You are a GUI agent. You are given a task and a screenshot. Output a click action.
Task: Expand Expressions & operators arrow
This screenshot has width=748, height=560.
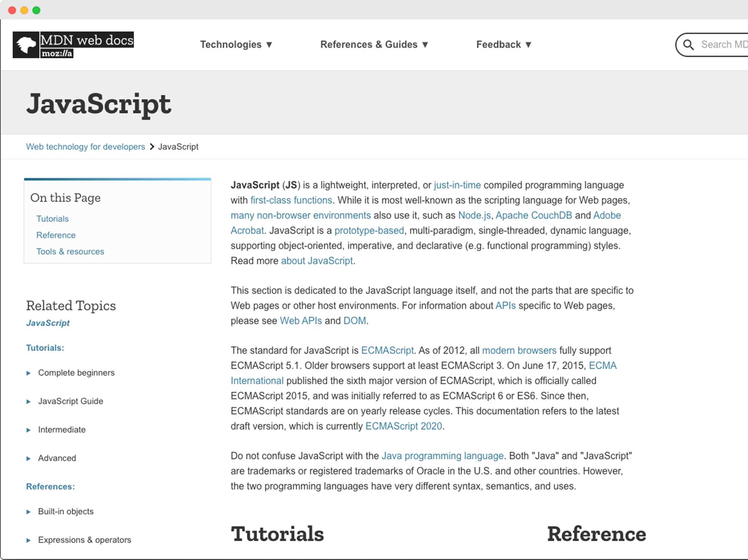tap(28, 540)
